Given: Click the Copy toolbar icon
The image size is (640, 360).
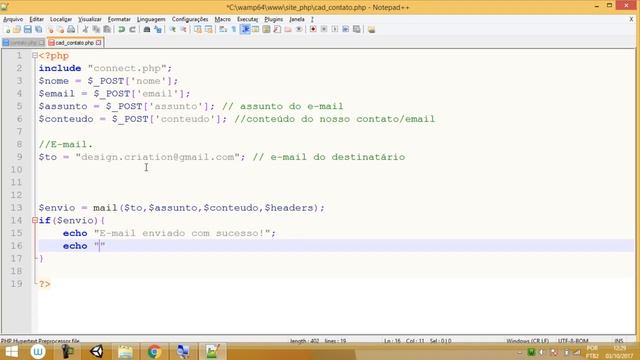Looking at the screenshot, I should tap(96, 29).
